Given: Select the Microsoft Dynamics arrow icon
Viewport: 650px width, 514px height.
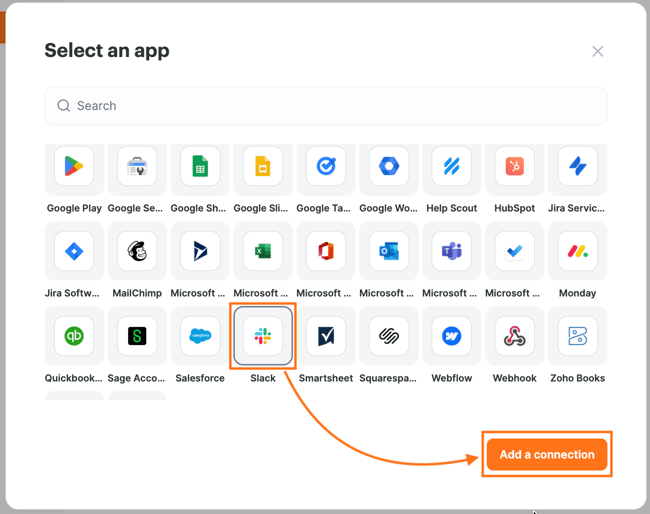Looking at the screenshot, I should (x=200, y=251).
